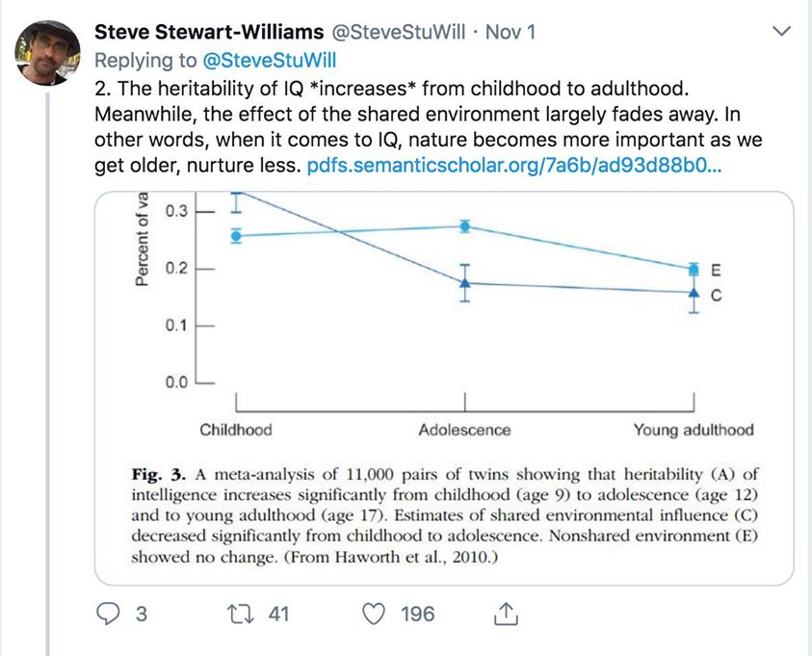Open the Nov 1 tweet timestamp
The image size is (812, 656).
pyautogui.click(x=511, y=33)
